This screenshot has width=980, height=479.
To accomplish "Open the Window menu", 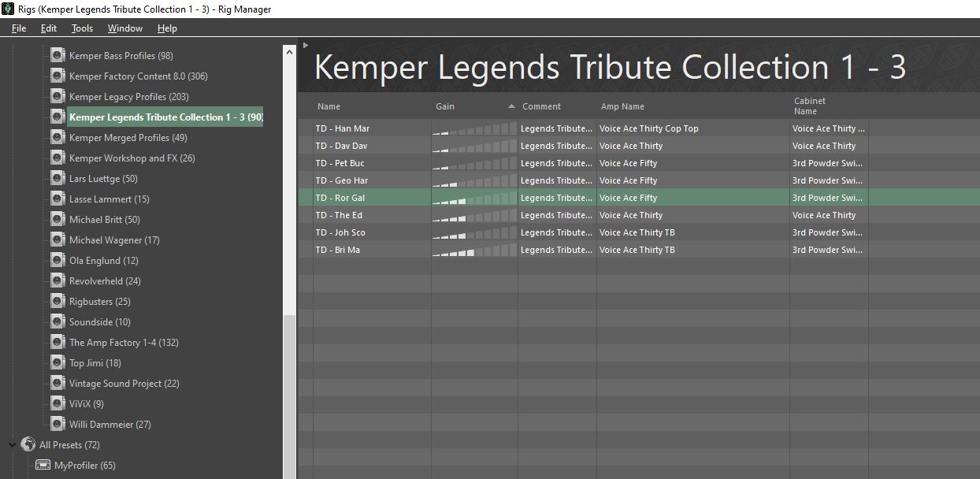I will tap(125, 28).
